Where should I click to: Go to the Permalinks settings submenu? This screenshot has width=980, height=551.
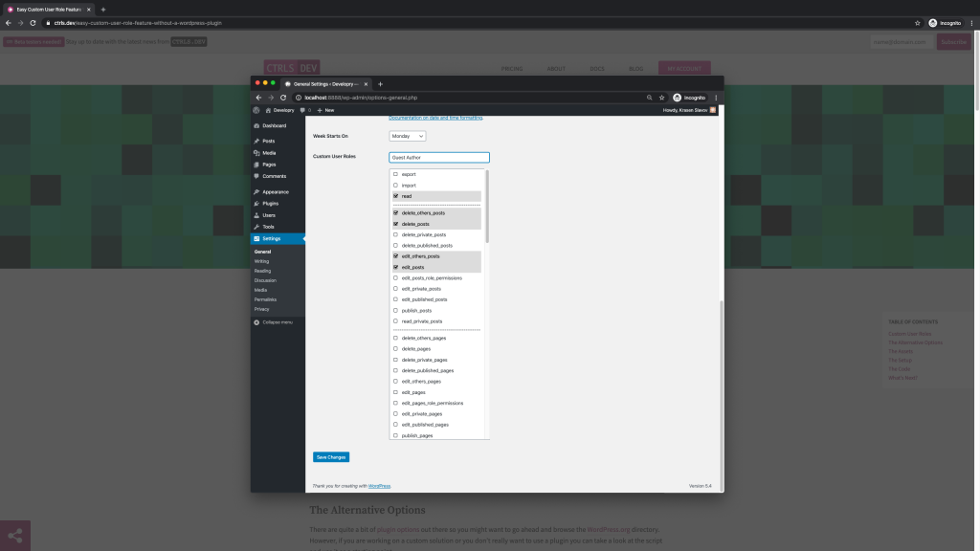(x=265, y=299)
